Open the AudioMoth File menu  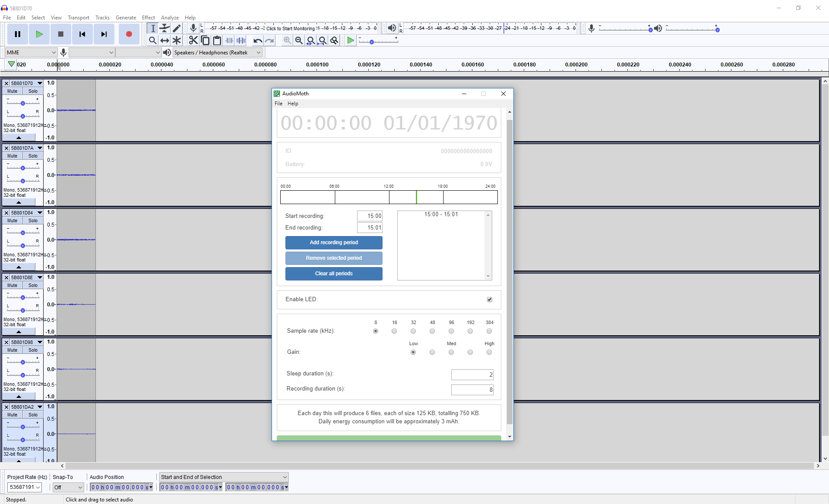point(278,104)
